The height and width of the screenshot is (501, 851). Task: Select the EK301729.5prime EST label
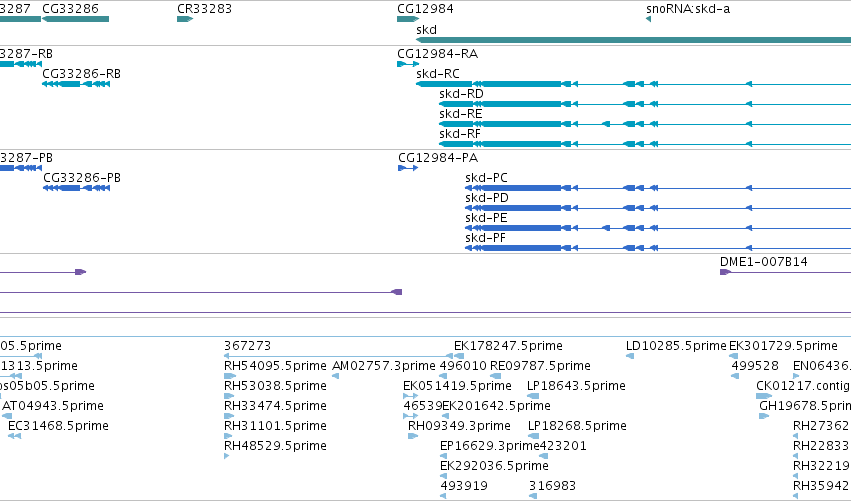coord(783,346)
